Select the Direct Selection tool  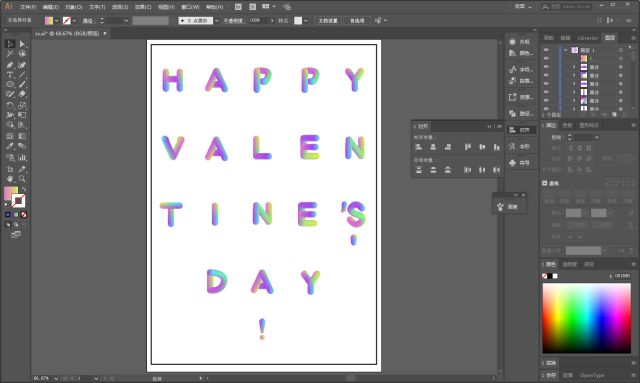(x=22, y=44)
